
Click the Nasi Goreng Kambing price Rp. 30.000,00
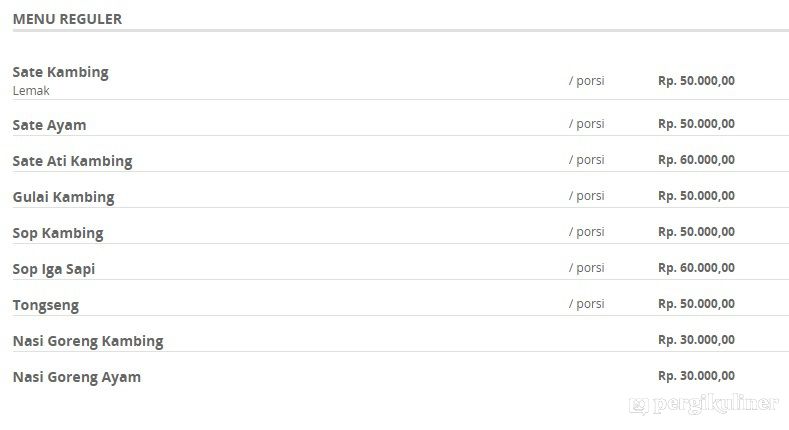(x=696, y=340)
